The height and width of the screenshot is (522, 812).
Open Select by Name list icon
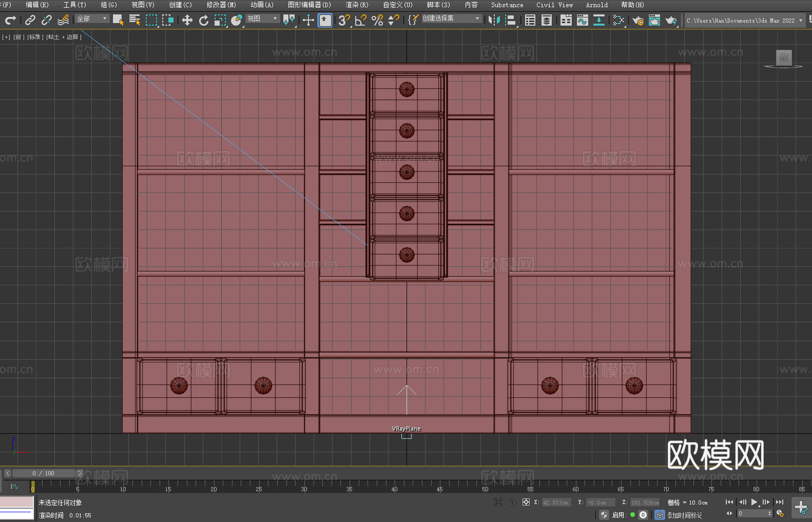tap(134, 20)
